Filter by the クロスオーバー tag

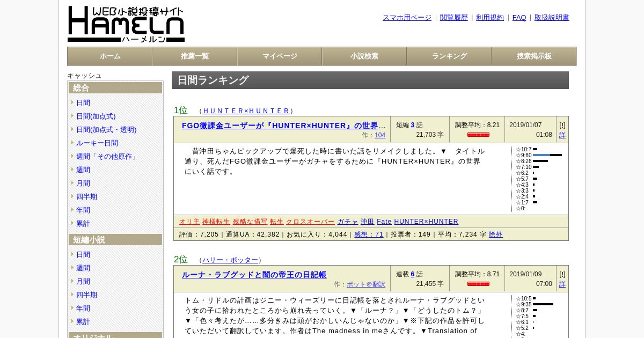[310, 222]
